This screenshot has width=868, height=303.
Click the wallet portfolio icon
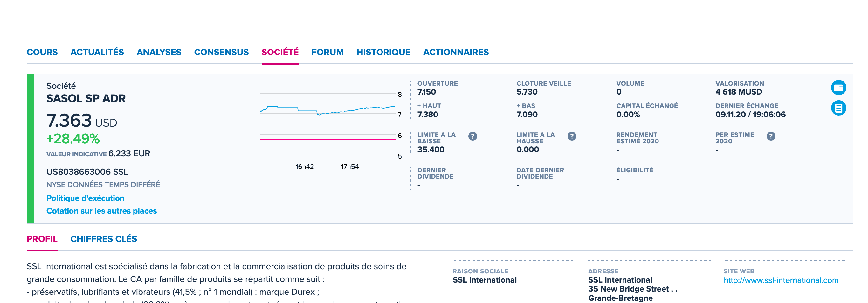(838, 88)
